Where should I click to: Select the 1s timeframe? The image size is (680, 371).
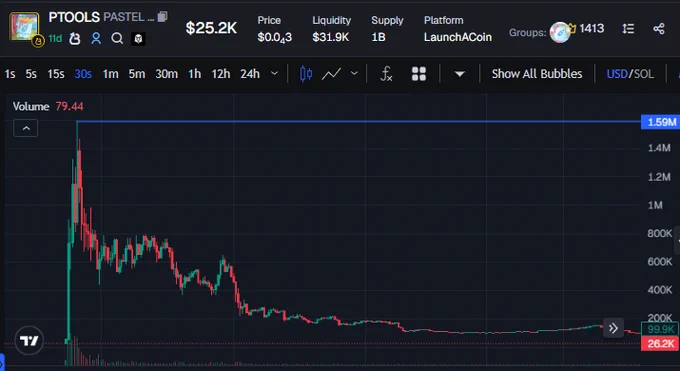click(10, 74)
